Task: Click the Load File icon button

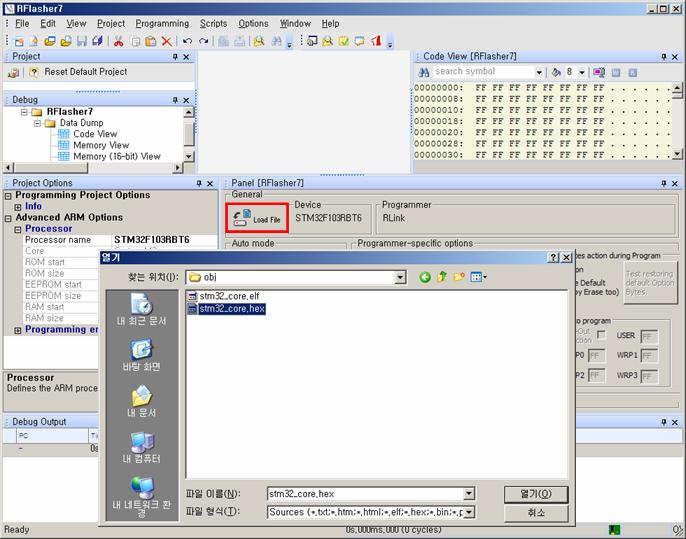Action: 258,217
